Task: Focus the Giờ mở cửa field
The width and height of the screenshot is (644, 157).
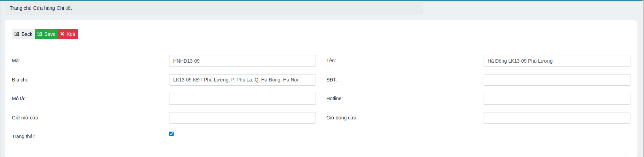Action: 242,118
